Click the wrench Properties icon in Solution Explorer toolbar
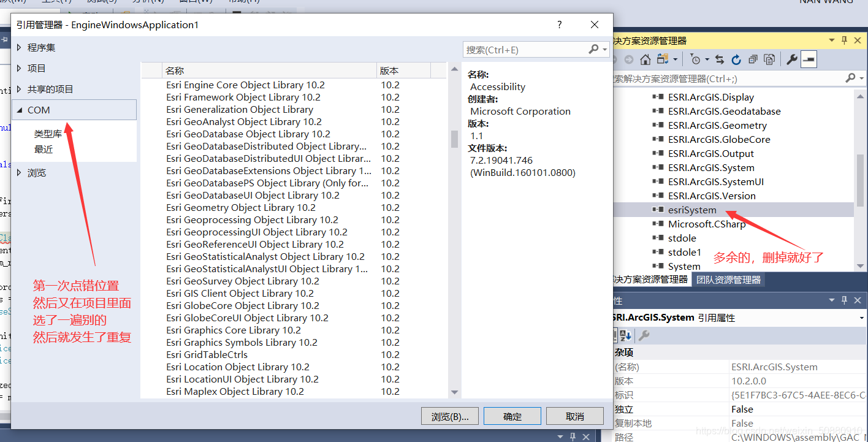Viewport: 868px width, 442px height. point(791,59)
